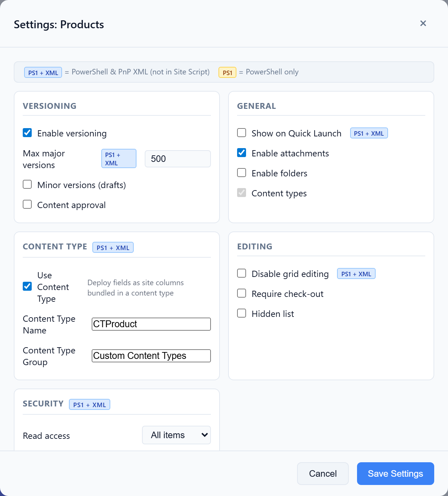Check Show on Quick Launch
The height and width of the screenshot is (496, 448).
coord(242,133)
